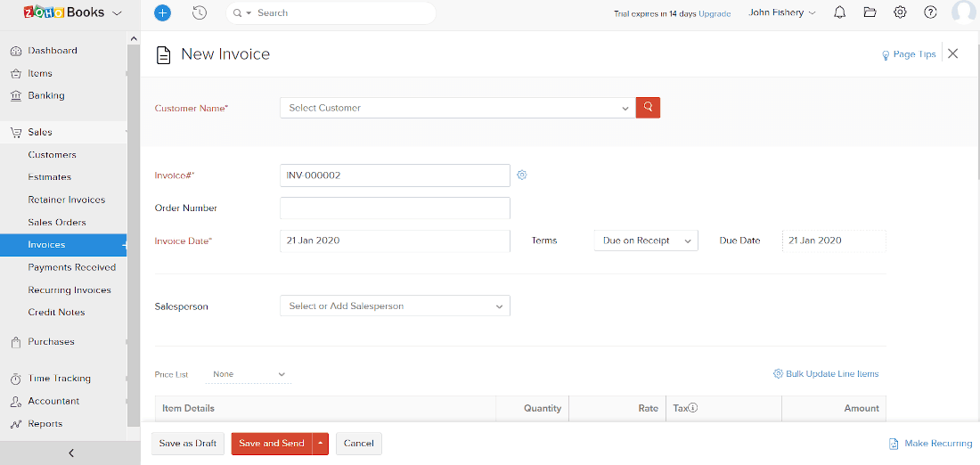
Task: Click the Invoice Date field
Action: tap(395, 241)
